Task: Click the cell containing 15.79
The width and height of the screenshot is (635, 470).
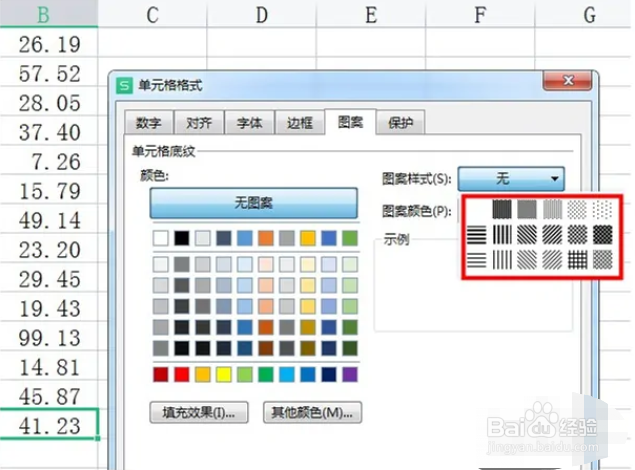Action: 49,189
